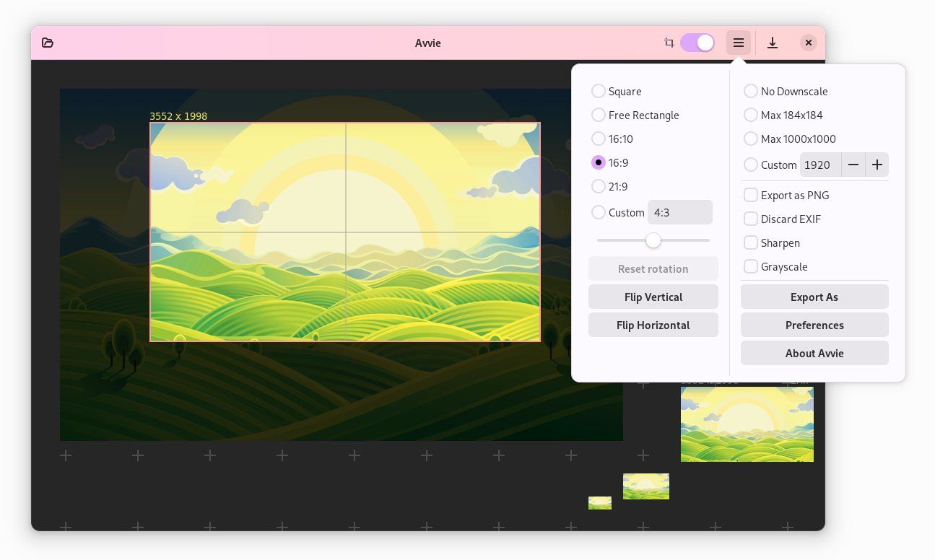Click the crop icon in the header bar
The image size is (935, 560).
click(x=669, y=43)
